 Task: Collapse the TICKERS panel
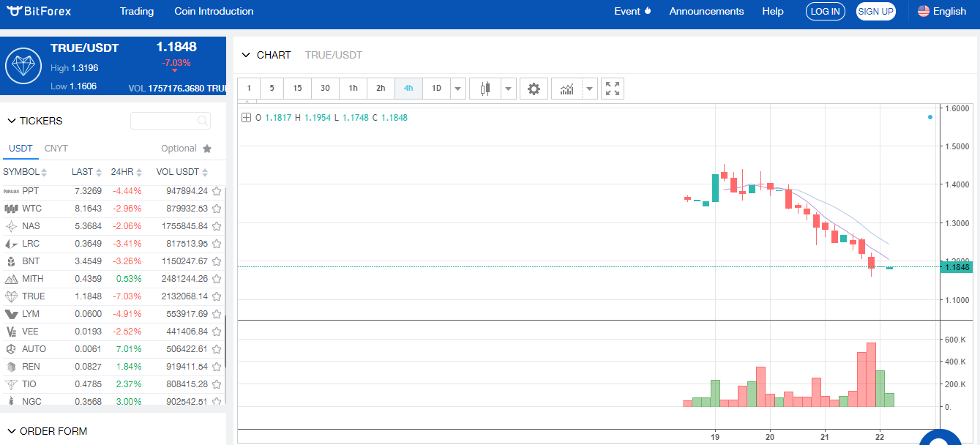tap(12, 121)
